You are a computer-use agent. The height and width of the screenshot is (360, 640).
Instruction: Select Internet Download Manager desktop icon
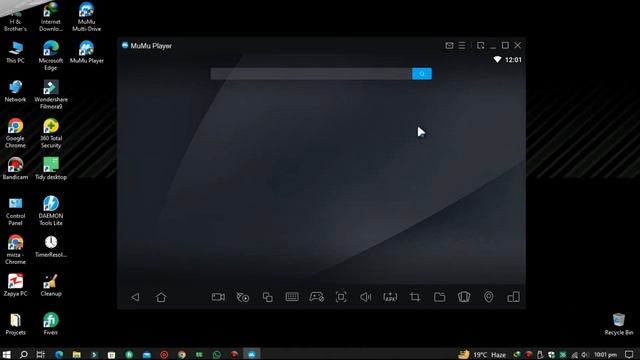(x=51, y=17)
